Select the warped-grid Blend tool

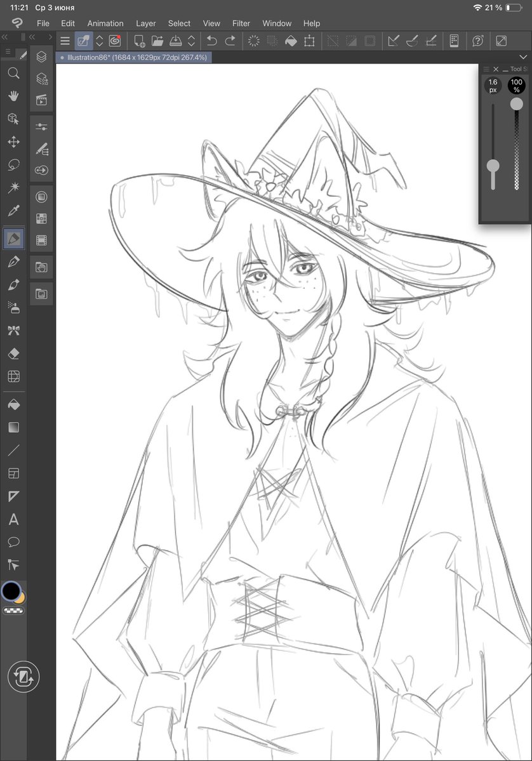click(x=13, y=376)
